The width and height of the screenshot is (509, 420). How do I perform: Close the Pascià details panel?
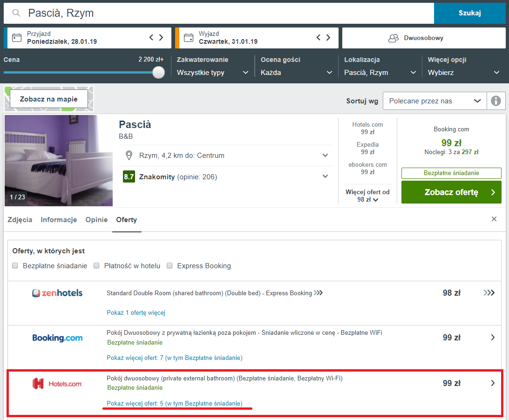click(x=494, y=219)
